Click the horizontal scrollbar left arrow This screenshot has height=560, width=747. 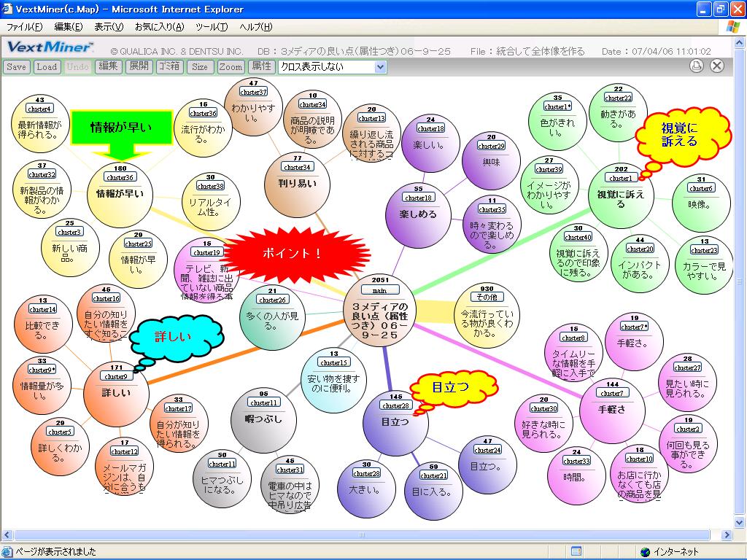click(x=7, y=534)
